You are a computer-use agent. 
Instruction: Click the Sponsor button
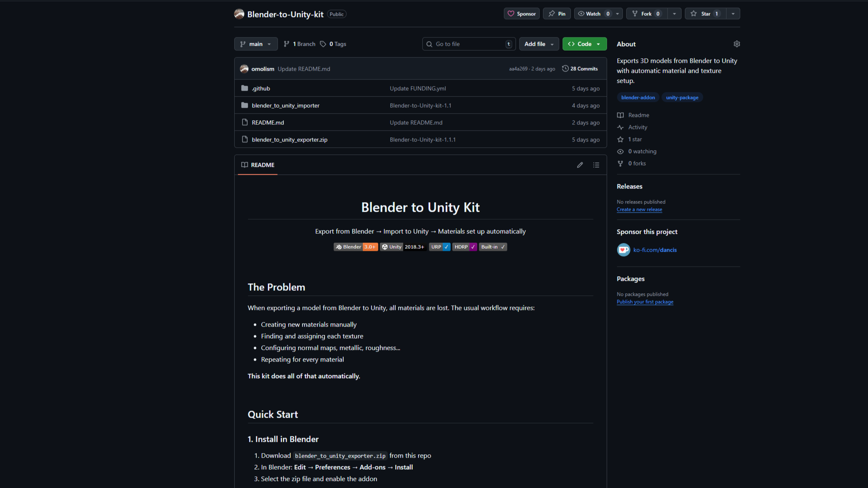(x=521, y=14)
